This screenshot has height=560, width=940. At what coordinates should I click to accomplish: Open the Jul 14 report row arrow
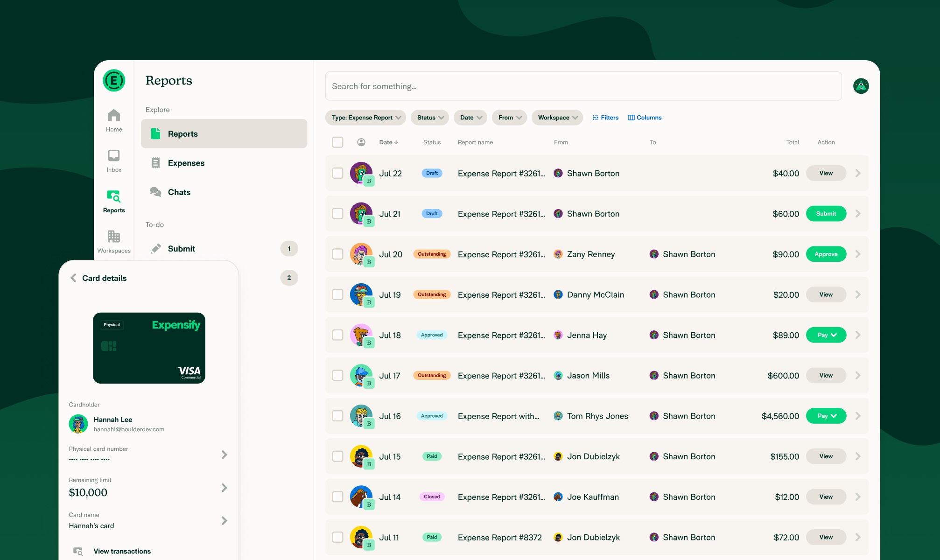[x=858, y=497]
